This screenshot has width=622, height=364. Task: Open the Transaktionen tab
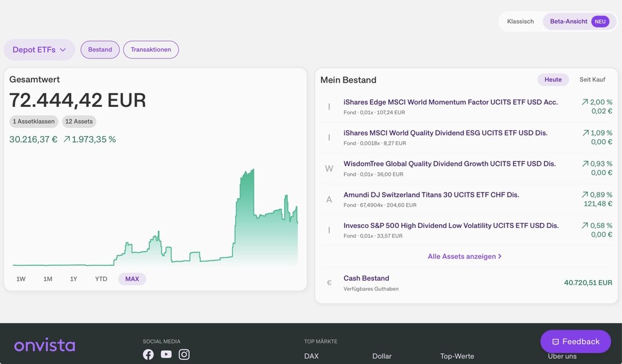pyautogui.click(x=151, y=50)
